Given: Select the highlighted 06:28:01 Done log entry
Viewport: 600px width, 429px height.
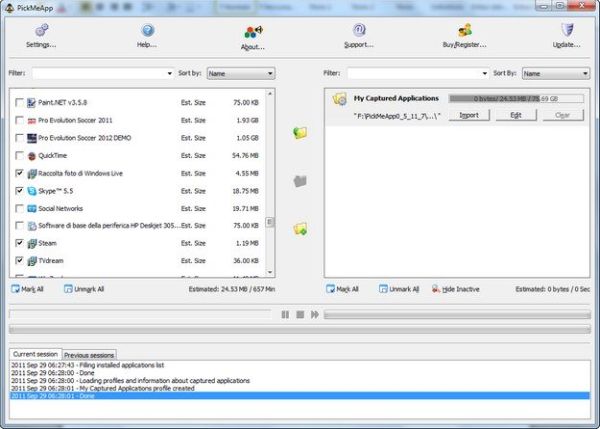Looking at the screenshot, I should point(300,396).
